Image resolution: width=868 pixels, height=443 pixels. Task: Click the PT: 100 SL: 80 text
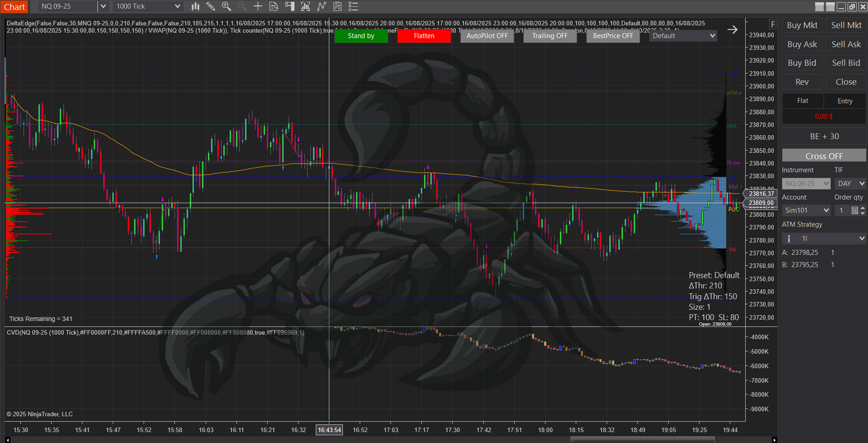pos(714,317)
